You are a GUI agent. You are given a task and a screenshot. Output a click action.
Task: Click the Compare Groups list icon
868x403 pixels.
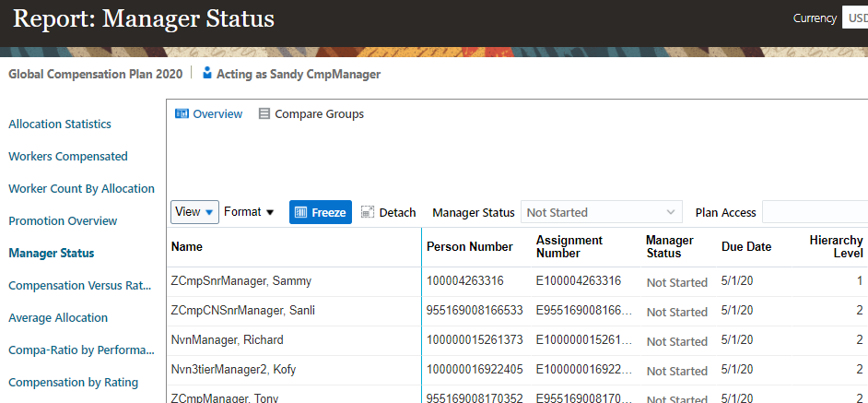pyautogui.click(x=264, y=114)
